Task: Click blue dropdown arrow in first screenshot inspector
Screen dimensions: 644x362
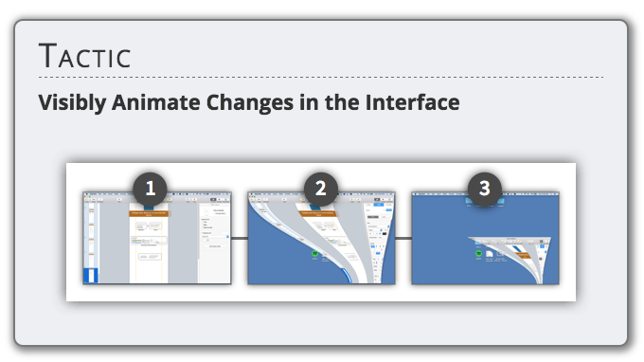Action: (227, 237)
